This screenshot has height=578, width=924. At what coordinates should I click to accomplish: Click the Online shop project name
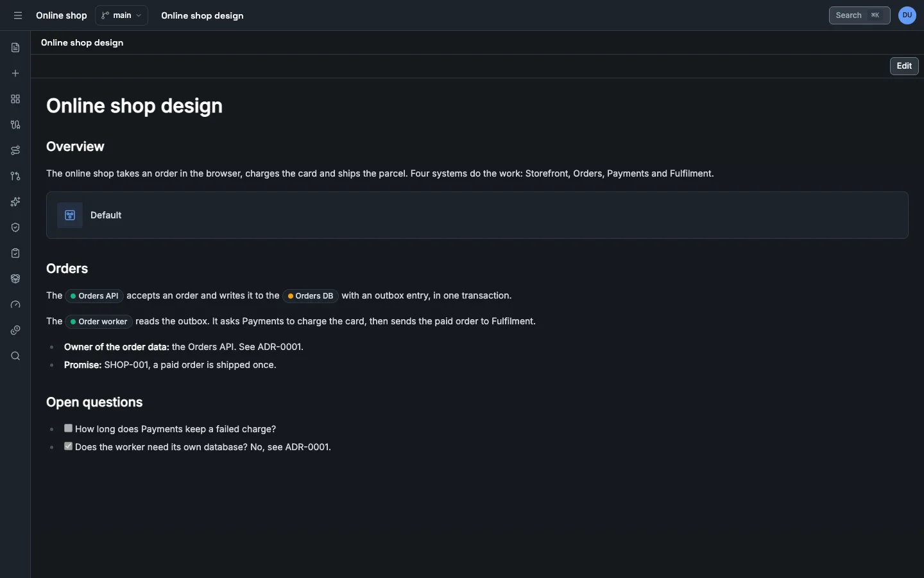click(x=62, y=15)
